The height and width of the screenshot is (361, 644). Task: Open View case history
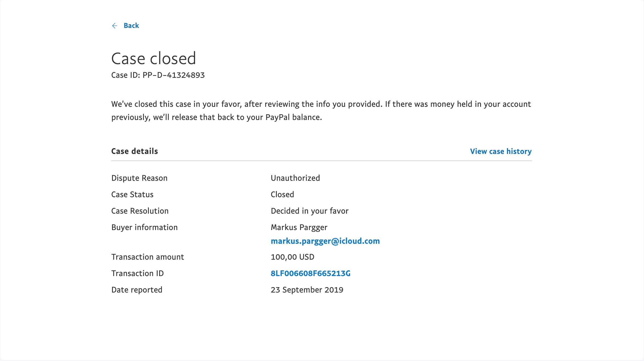point(501,151)
